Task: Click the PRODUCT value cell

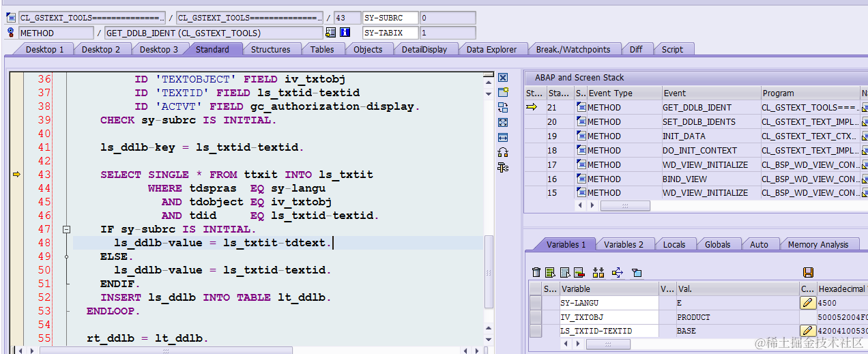Action: click(x=736, y=316)
